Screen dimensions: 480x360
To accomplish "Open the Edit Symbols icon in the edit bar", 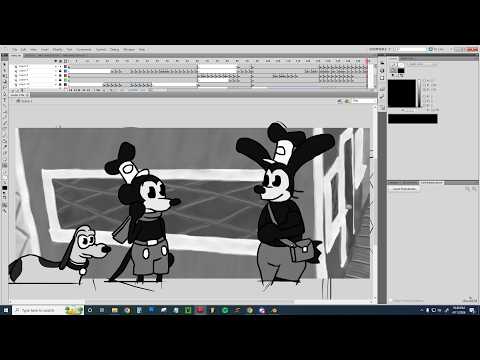I will (x=347, y=101).
